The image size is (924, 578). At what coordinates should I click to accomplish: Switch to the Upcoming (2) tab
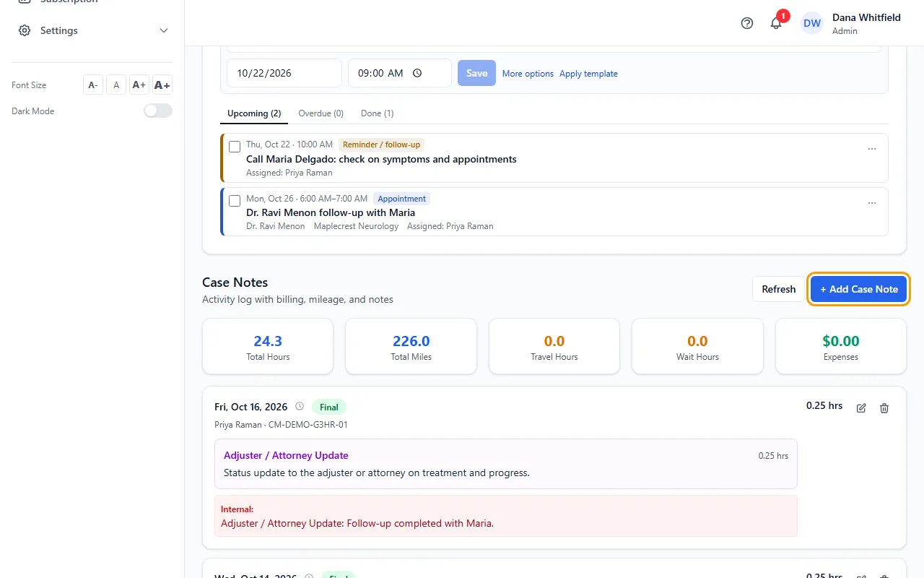click(x=254, y=113)
